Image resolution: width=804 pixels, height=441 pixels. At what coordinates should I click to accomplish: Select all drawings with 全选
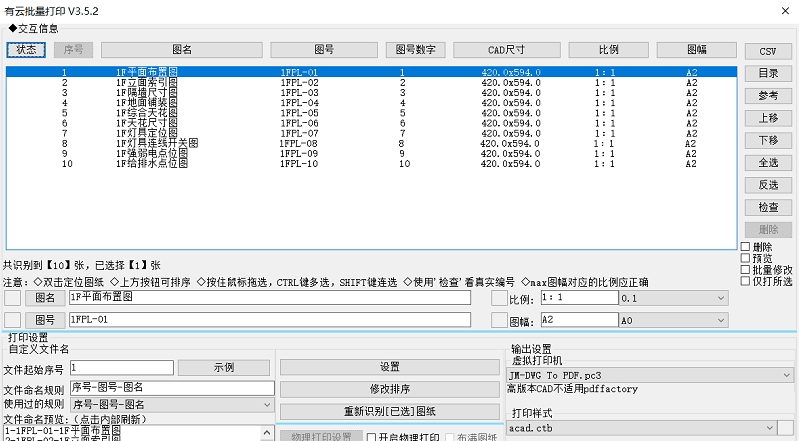click(768, 163)
